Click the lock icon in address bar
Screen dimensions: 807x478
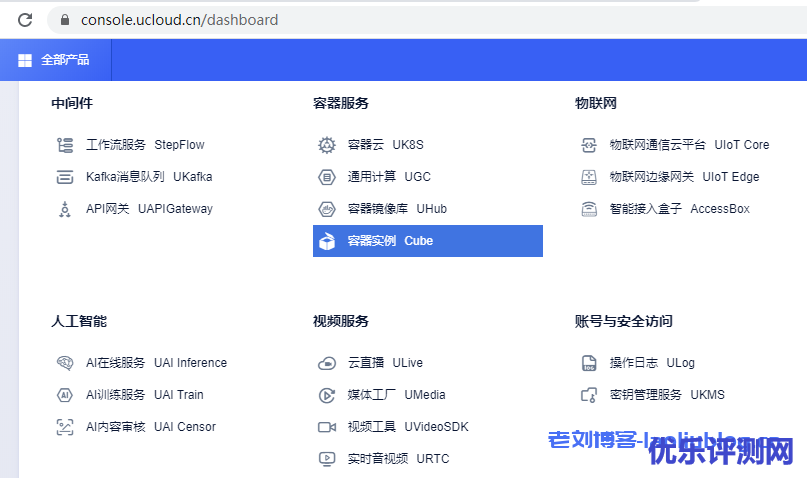click(65, 20)
